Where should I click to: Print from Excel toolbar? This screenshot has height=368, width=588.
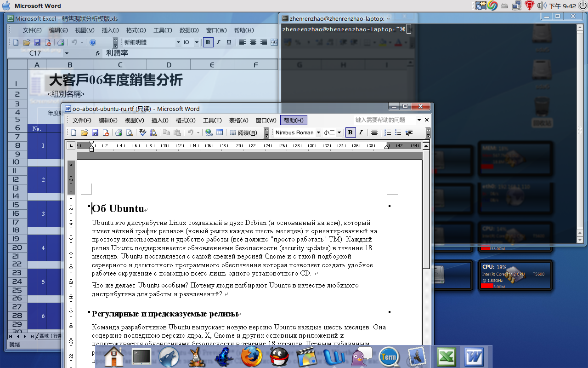tap(61, 42)
